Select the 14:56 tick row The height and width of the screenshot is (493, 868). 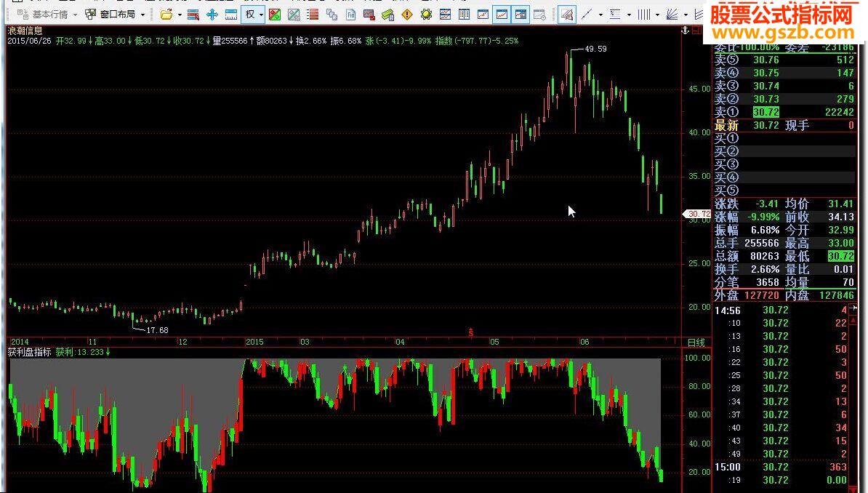coord(781,310)
